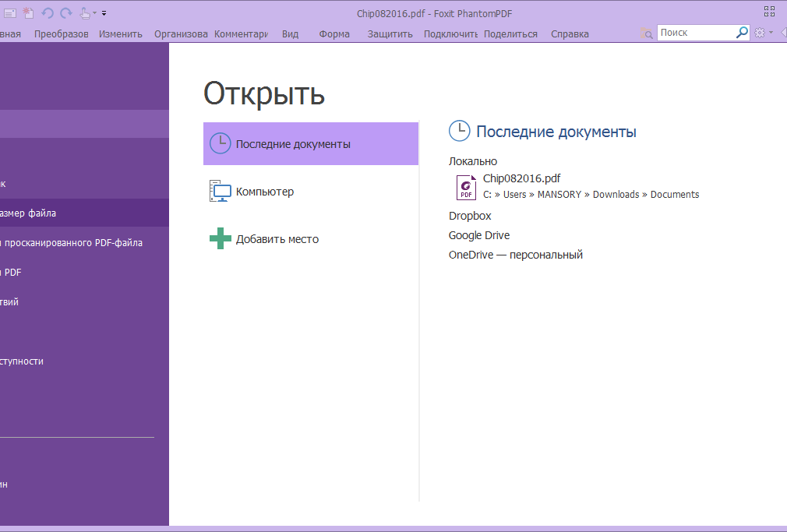This screenshot has height=532, width=787.
Task: Select Последние документы in the Открыть list
Action: click(311, 143)
